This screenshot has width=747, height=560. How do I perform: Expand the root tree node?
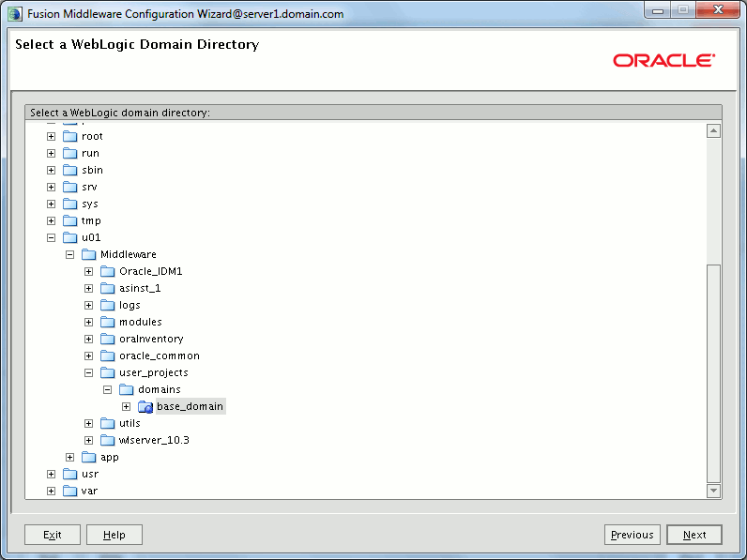(x=51, y=137)
